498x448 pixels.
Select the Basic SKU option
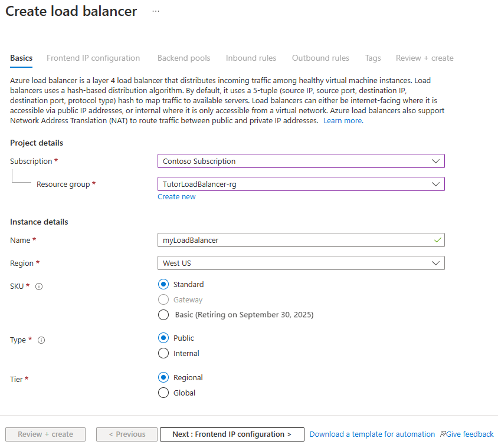[x=163, y=315]
